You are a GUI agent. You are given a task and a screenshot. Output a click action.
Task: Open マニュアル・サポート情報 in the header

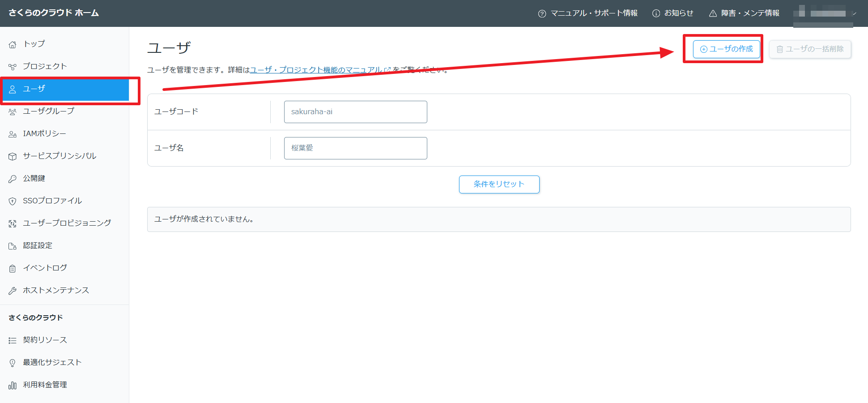point(588,13)
